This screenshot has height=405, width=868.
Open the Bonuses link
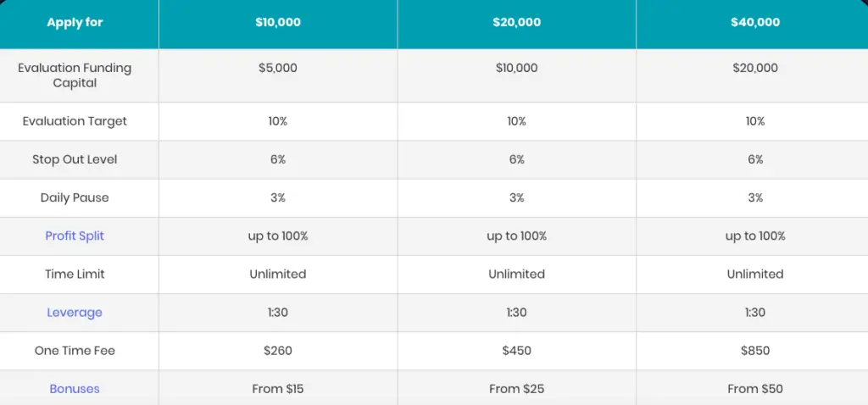[x=75, y=389]
